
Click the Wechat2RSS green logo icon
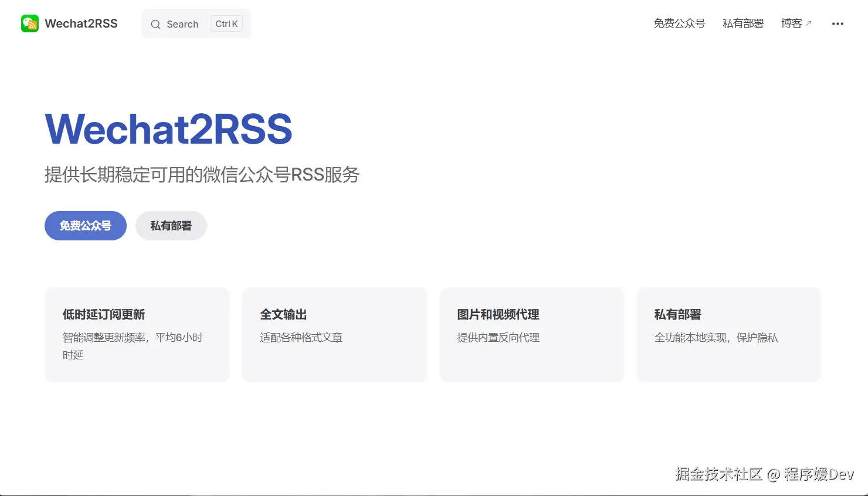(x=30, y=23)
